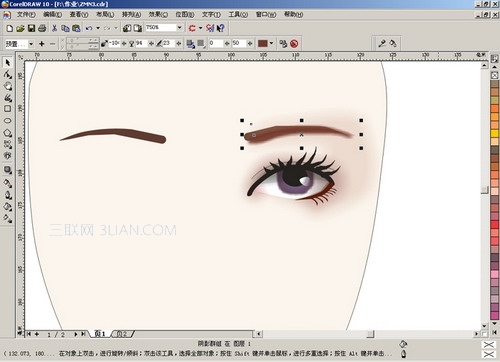Open the 文件 (File) menu
The width and height of the screenshot is (500, 362).
[x=26, y=14]
